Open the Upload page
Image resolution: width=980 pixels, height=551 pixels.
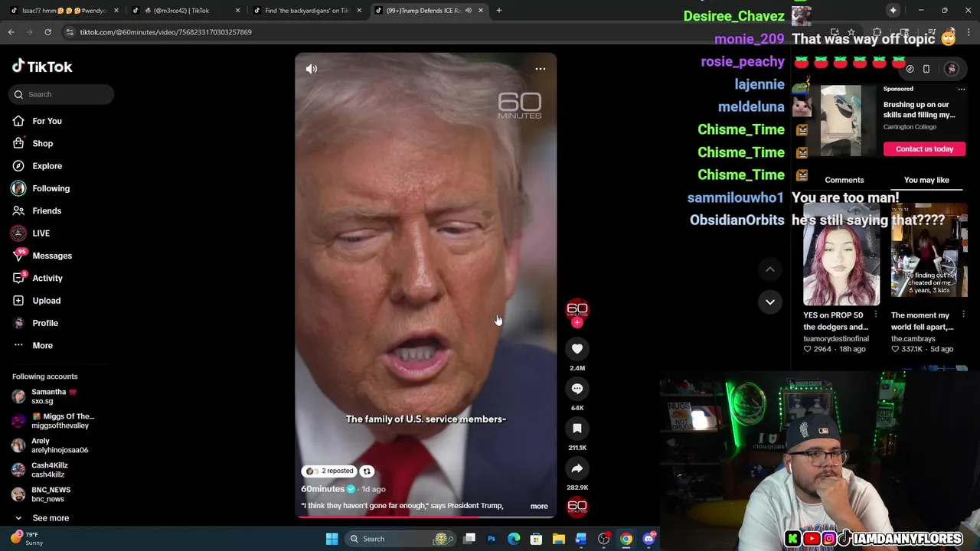46,301
